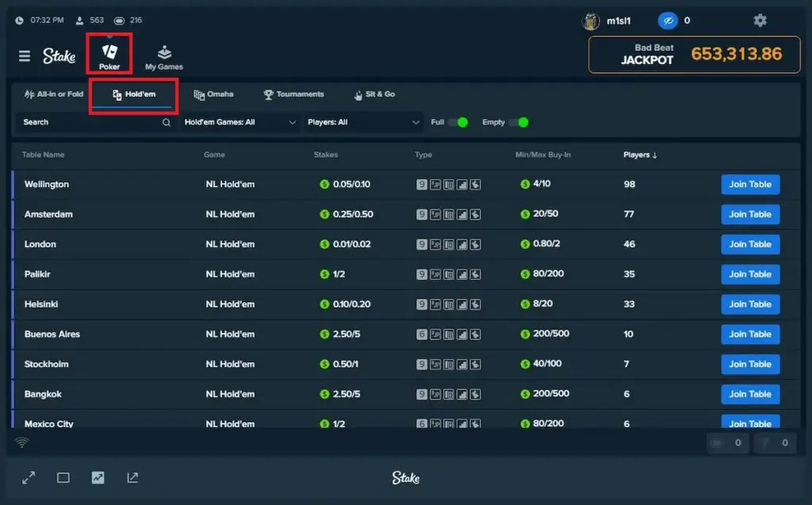Toggle the Full tables switch
The height and width of the screenshot is (505, 812).
point(458,122)
